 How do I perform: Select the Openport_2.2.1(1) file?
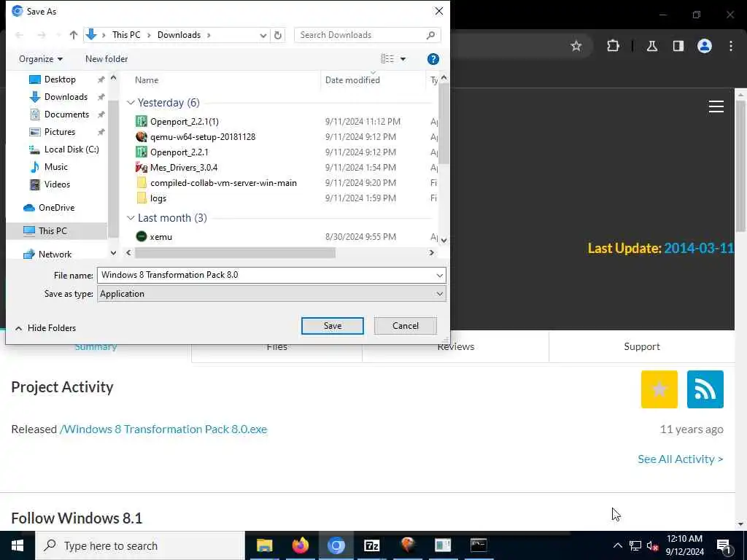tap(185, 122)
